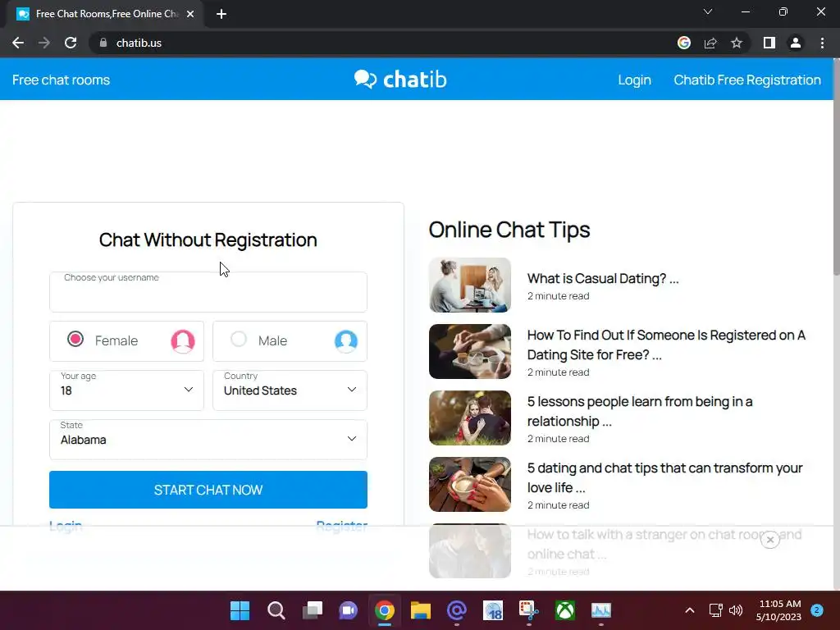This screenshot has height=630, width=840.
Task: Open File Explorer from taskbar
Action: [x=421, y=610]
